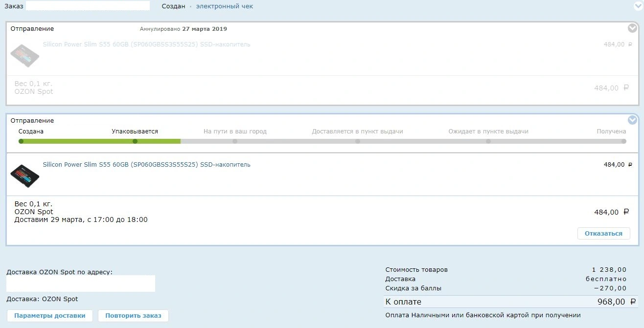Open greyed-out Silicon Power Slim S55 product link
Screen dimensions: 644x328
point(147,44)
